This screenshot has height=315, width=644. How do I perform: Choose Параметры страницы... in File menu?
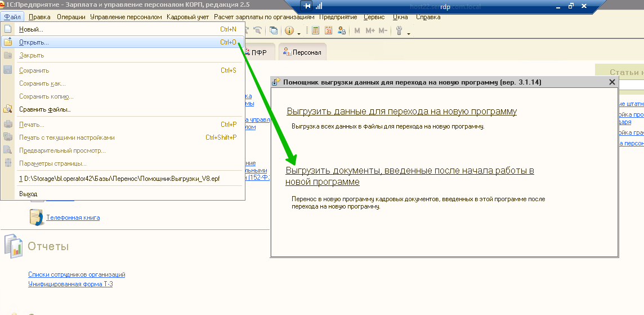[123, 163]
